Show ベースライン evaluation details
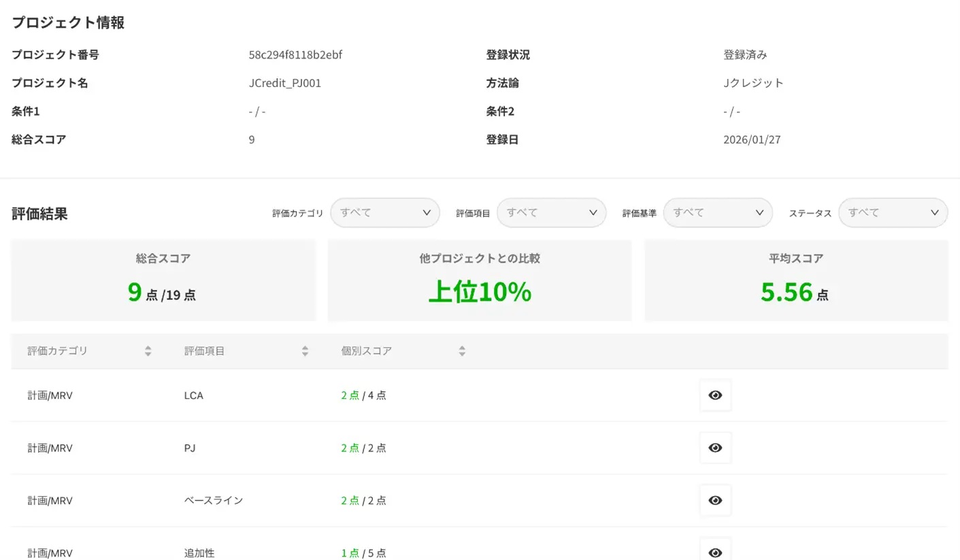960x560 pixels. (x=715, y=500)
